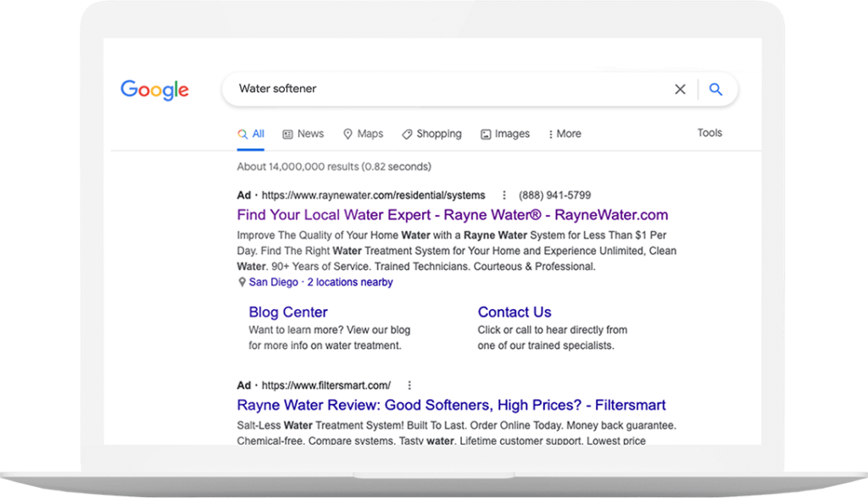This screenshot has width=868, height=498.
Task: Click the Google logo
Action: click(x=154, y=90)
